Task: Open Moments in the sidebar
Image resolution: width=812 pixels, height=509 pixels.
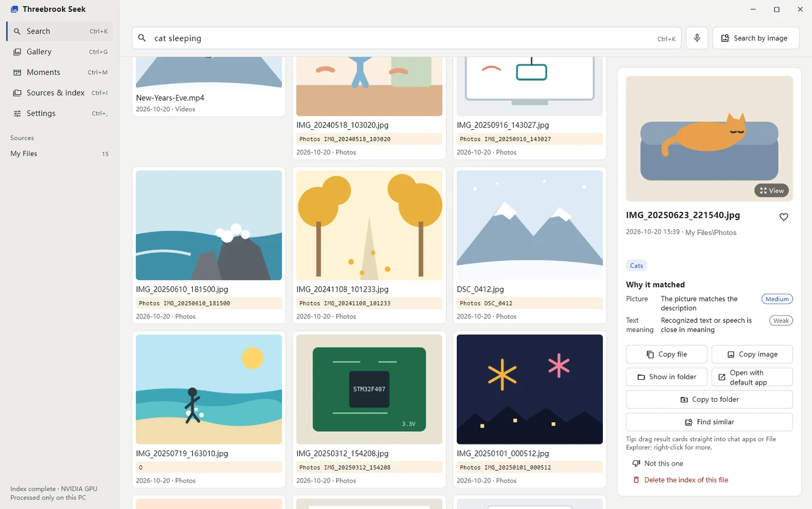Action: 60,72
